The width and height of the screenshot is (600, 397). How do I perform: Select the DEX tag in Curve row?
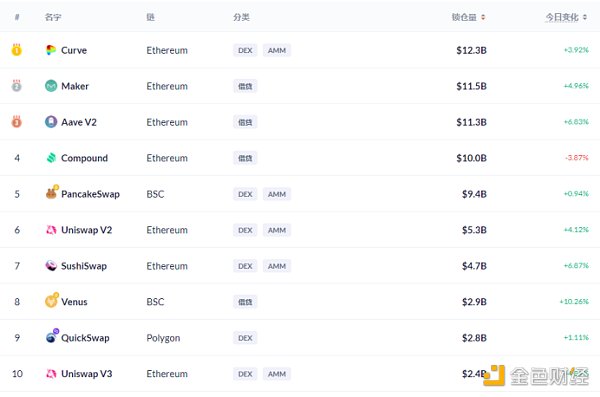[245, 50]
